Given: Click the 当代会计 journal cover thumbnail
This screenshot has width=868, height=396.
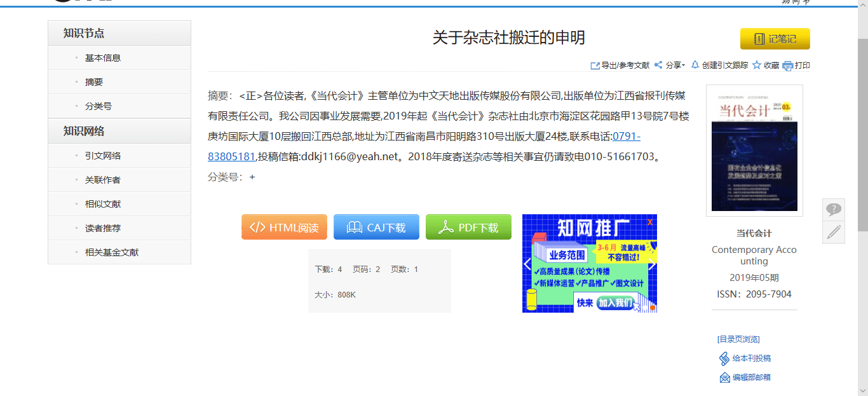Looking at the screenshot, I should [754, 151].
